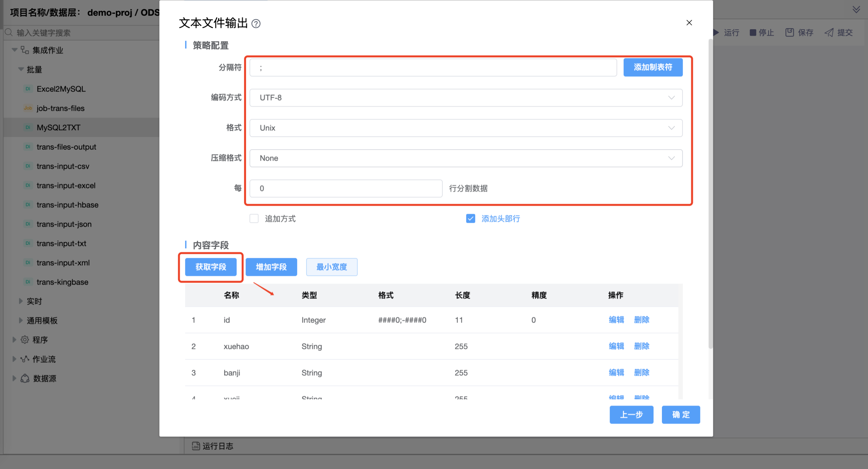This screenshot has height=469, width=868.
Task: Click the Stop square icon in toolbar
Action: pos(752,33)
